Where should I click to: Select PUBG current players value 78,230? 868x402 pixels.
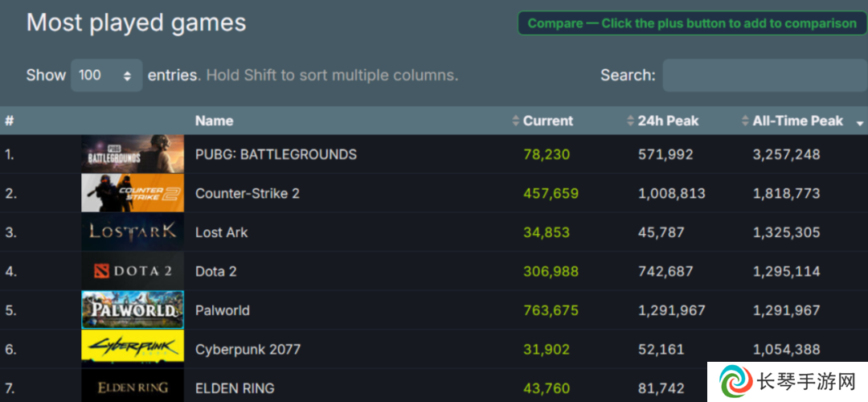[547, 154]
